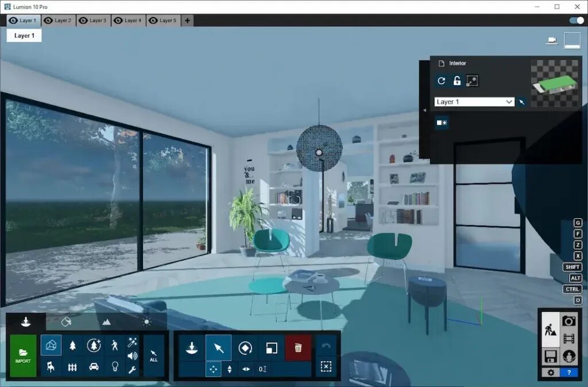This screenshot has height=387, width=588.
Task: Click the green Import button
Action: pyautogui.click(x=23, y=356)
